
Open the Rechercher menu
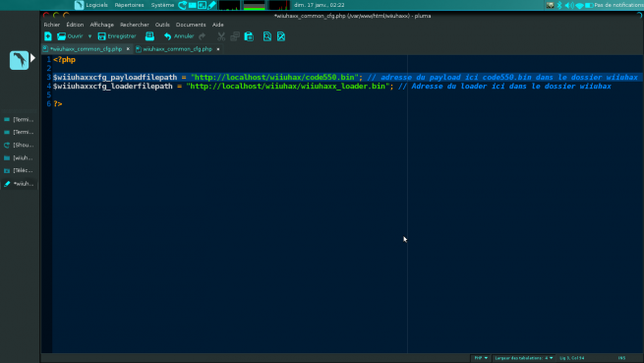tap(135, 25)
